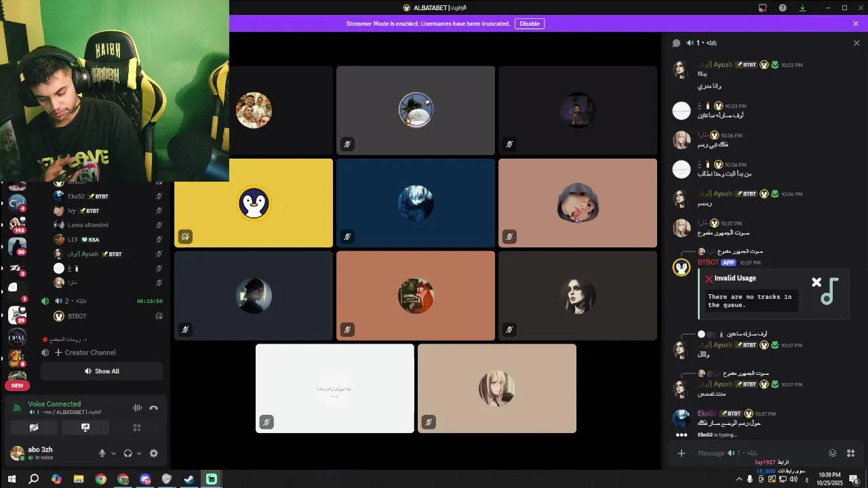Click the fox avatar video tile
The width and height of the screenshot is (868, 488).
[416, 296]
